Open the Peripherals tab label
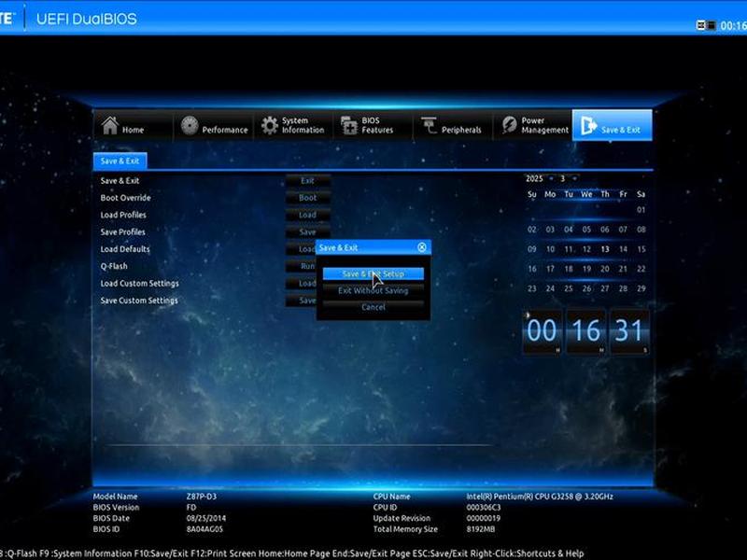 click(461, 130)
